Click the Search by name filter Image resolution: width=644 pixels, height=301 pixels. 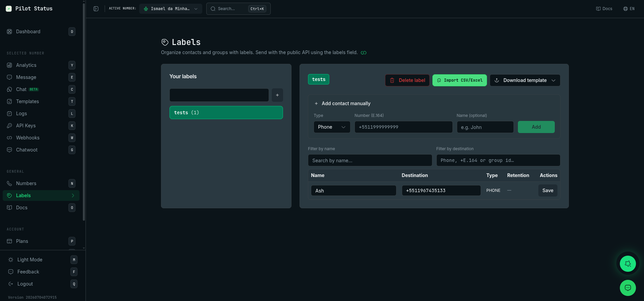(x=370, y=160)
